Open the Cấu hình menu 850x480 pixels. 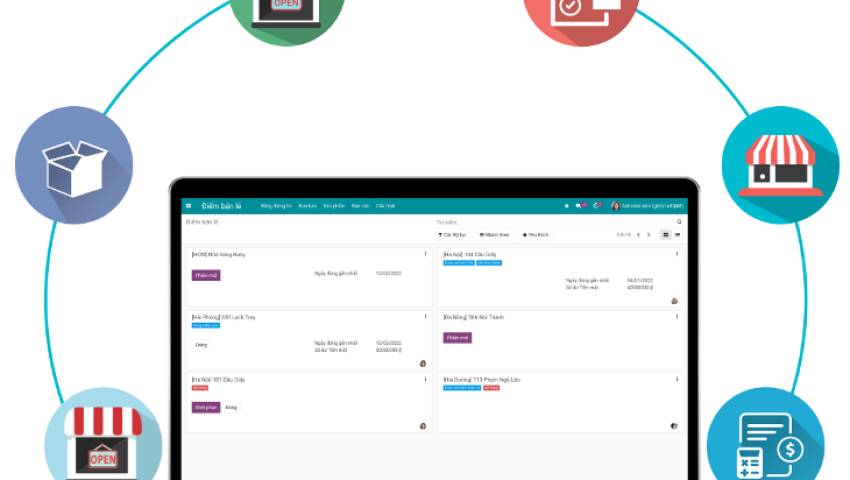(385, 205)
